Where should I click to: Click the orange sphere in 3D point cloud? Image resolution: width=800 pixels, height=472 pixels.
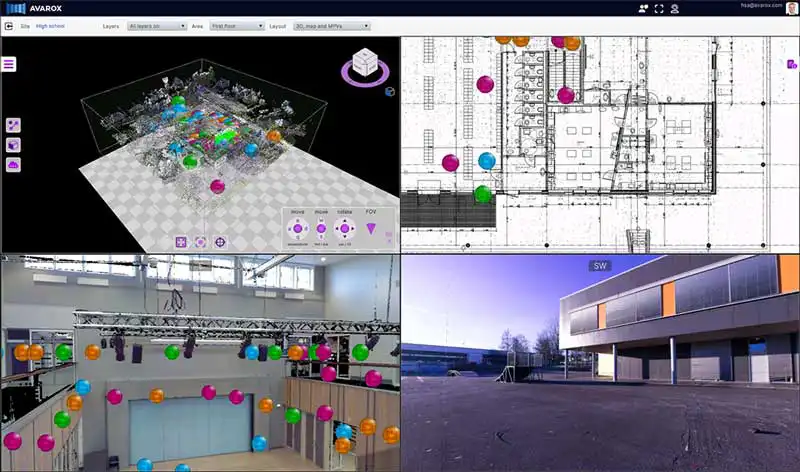pos(274,136)
